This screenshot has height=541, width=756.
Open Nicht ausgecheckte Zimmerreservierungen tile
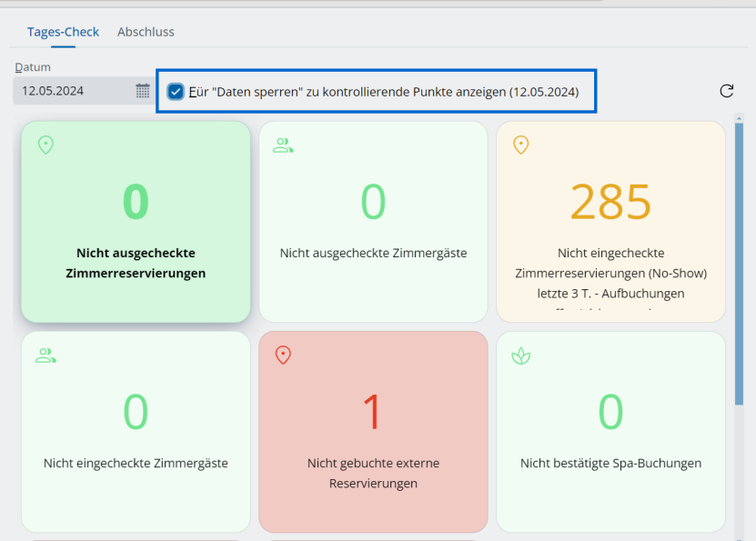pyautogui.click(x=136, y=223)
